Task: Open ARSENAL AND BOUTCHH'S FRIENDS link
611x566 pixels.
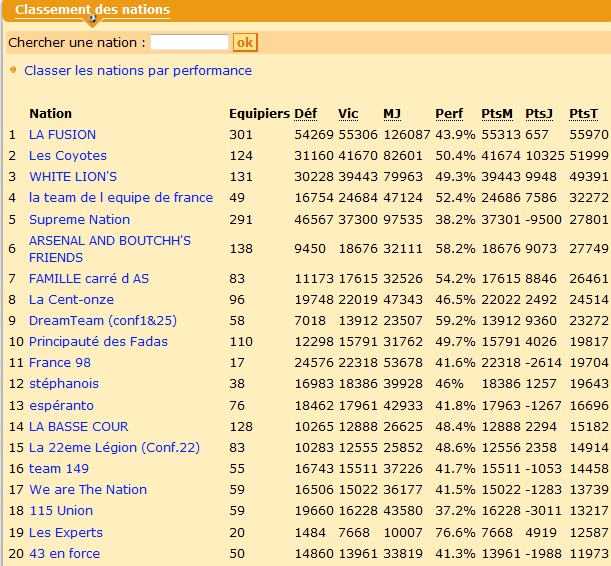Action: pos(110,249)
